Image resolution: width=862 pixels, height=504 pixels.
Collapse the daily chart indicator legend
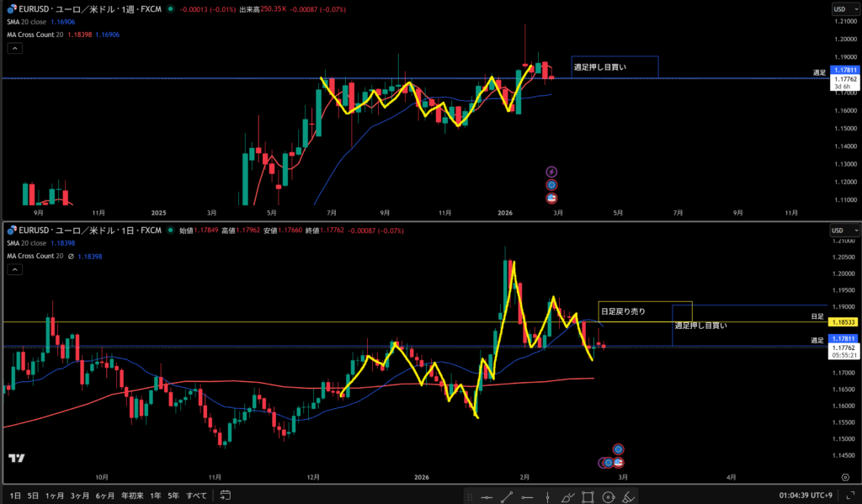[x=13, y=269]
